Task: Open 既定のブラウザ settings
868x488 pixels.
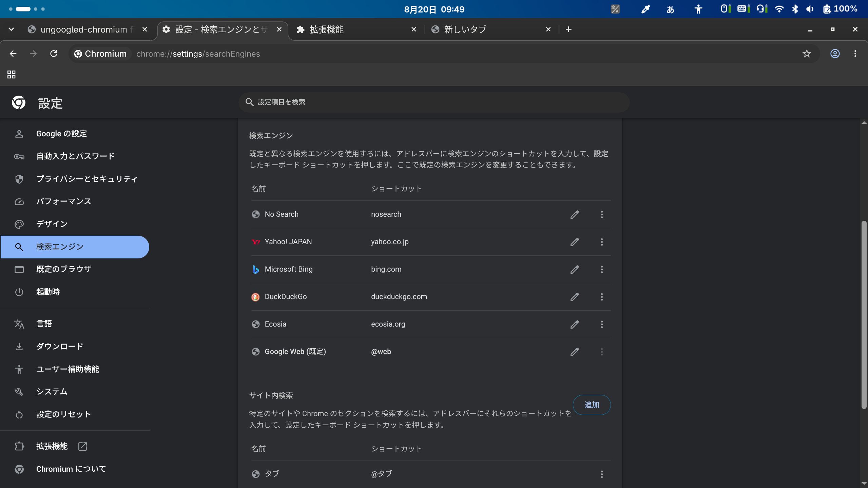Action: (x=75, y=269)
